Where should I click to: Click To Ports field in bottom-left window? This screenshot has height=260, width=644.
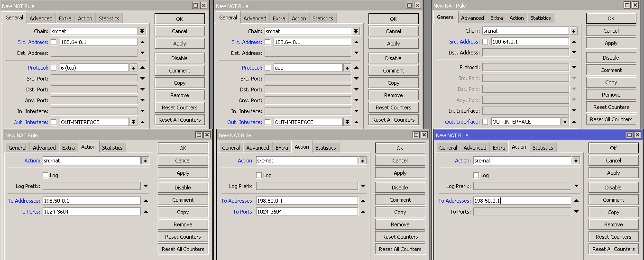point(92,212)
